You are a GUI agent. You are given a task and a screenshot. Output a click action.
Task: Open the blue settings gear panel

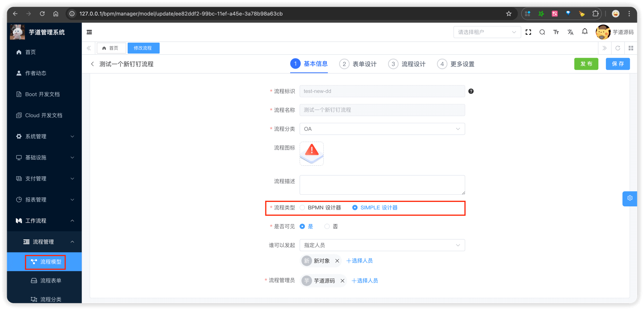coord(630,198)
